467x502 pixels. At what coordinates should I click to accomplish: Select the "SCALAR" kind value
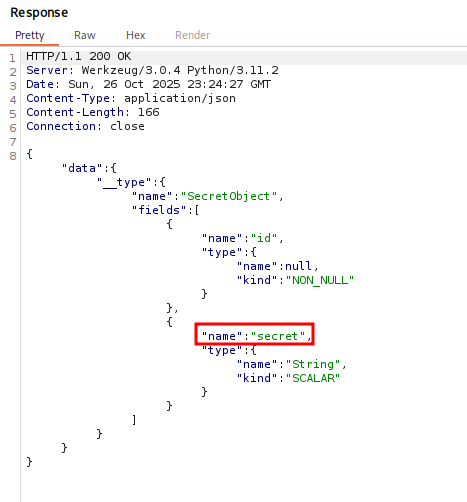[x=313, y=378]
